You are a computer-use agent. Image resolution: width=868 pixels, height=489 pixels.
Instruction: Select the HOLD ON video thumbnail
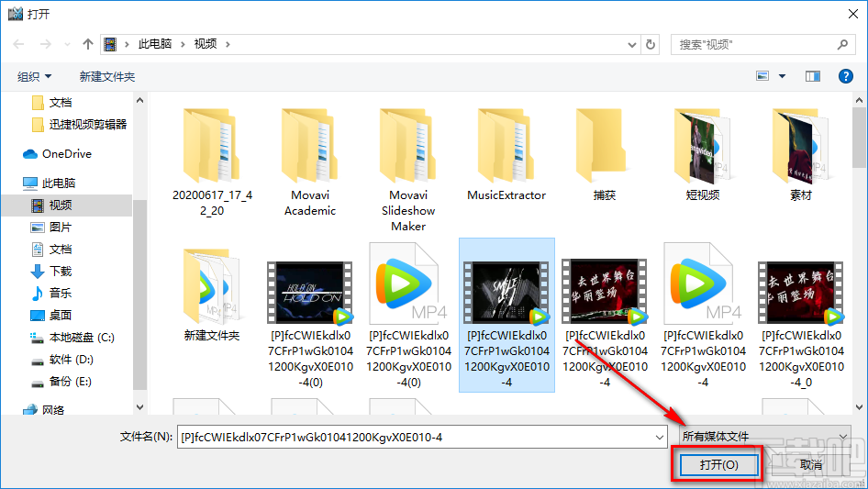(x=310, y=293)
